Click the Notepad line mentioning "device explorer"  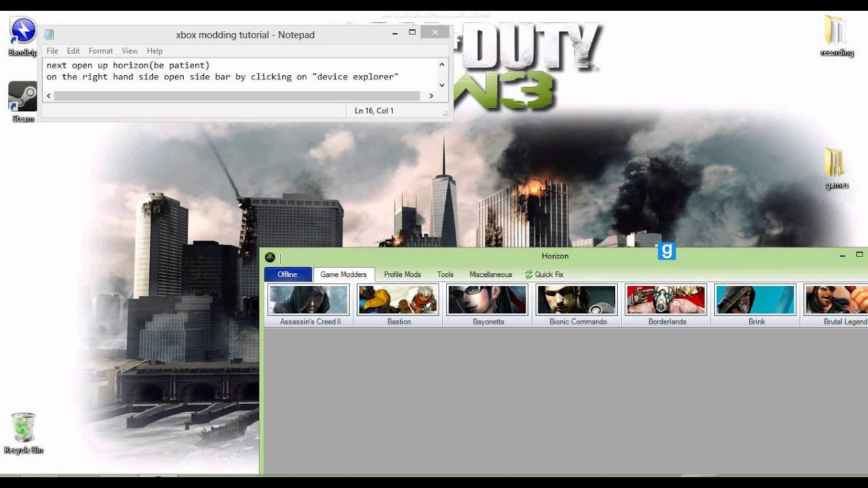coord(222,77)
